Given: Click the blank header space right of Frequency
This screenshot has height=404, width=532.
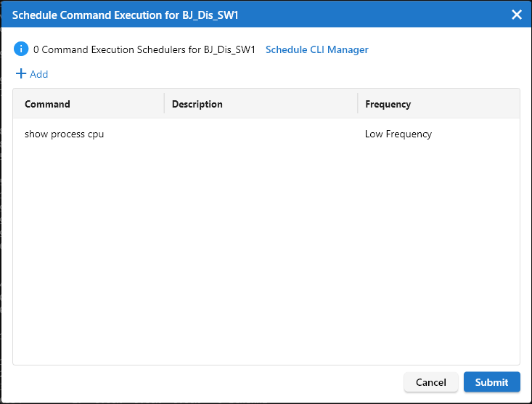Looking at the screenshot, I should click(x=472, y=104).
